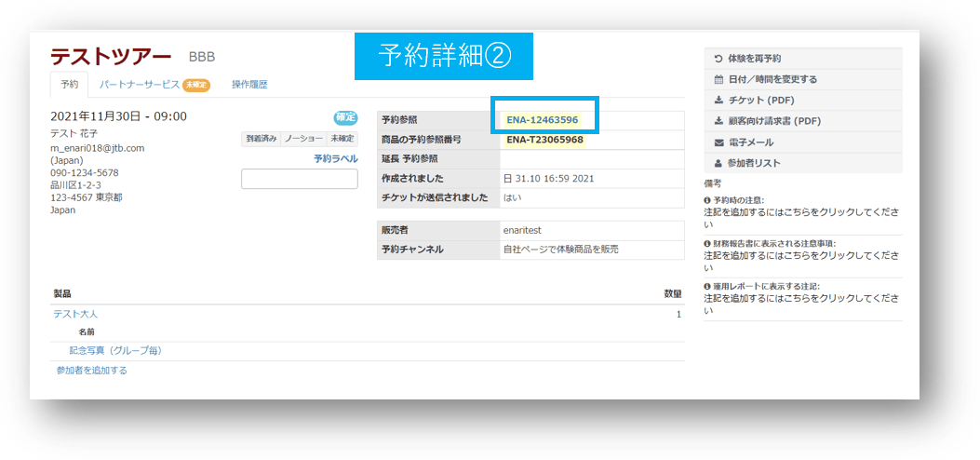Click the rebook experience circular arrow icon
Viewport: 980px width, 460px height.
pyautogui.click(x=718, y=59)
